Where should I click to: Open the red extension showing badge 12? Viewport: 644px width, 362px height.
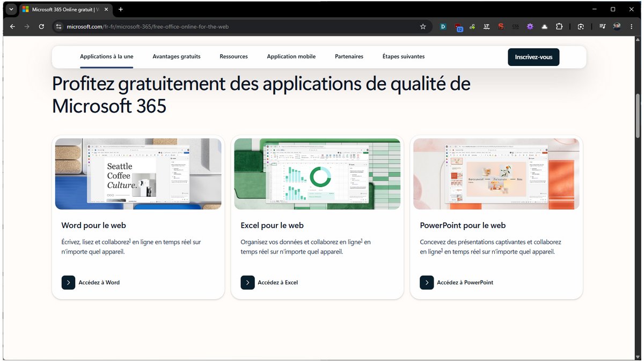point(458,27)
